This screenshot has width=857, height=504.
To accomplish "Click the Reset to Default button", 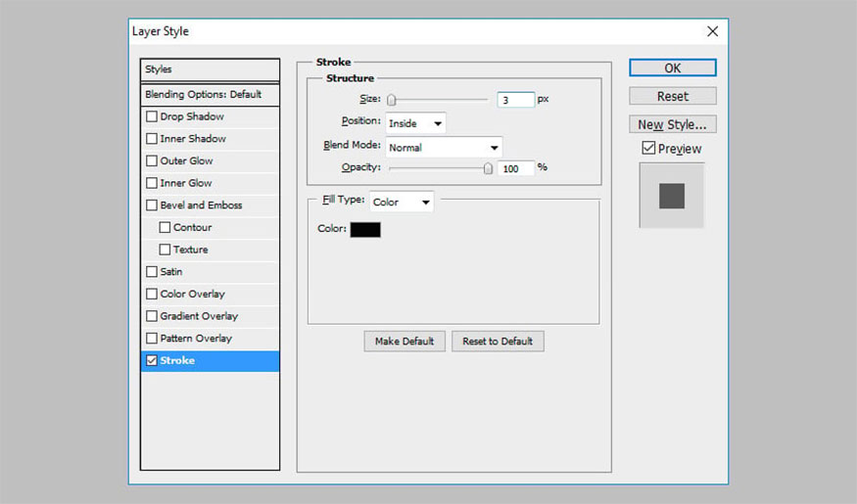I will tap(498, 342).
